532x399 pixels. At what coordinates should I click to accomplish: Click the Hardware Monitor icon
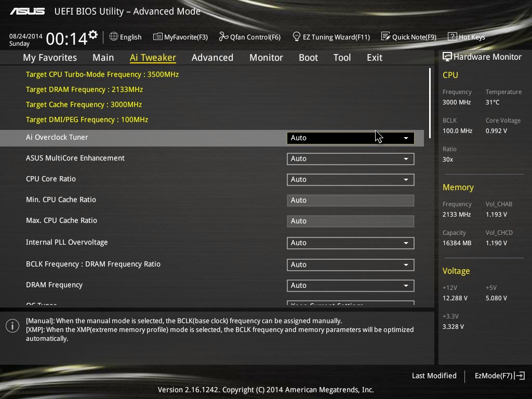click(x=447, y=56)
